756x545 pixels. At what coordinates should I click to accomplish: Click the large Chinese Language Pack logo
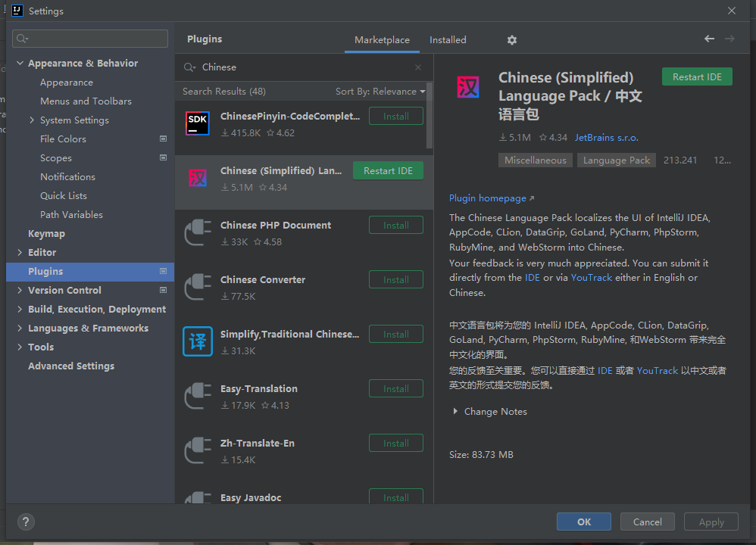coord(467,87)
